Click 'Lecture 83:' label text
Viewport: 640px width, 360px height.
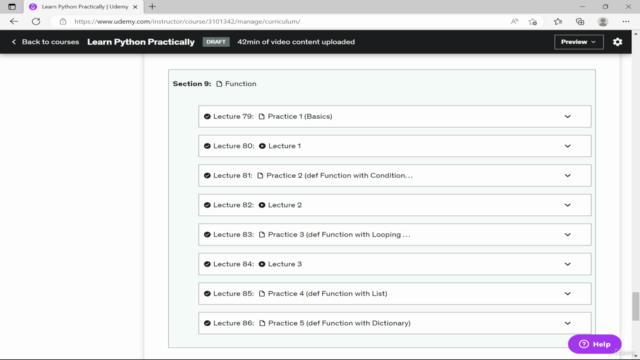tap(233, 234)
